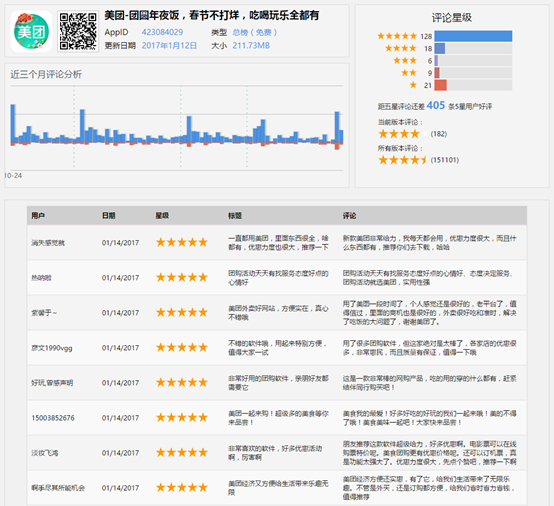Open the AppID link 423084029

pyautogui.click(x=162, y=32)
